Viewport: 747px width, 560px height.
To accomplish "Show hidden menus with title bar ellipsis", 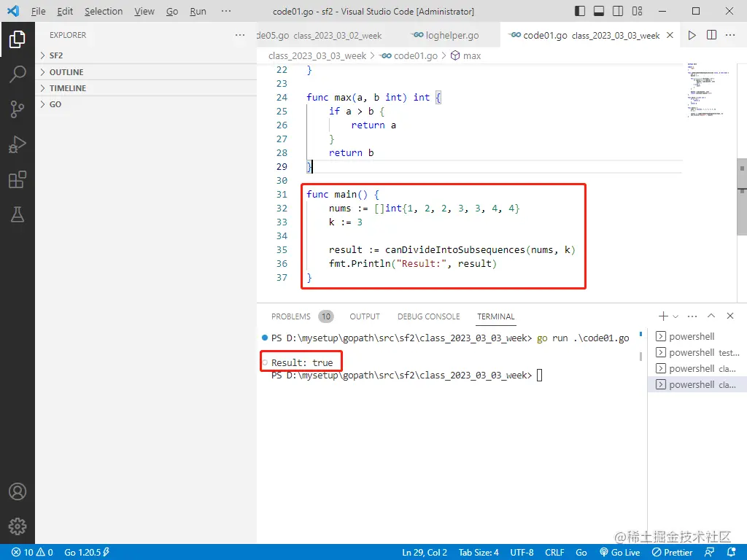I will (x=226, y=11).
